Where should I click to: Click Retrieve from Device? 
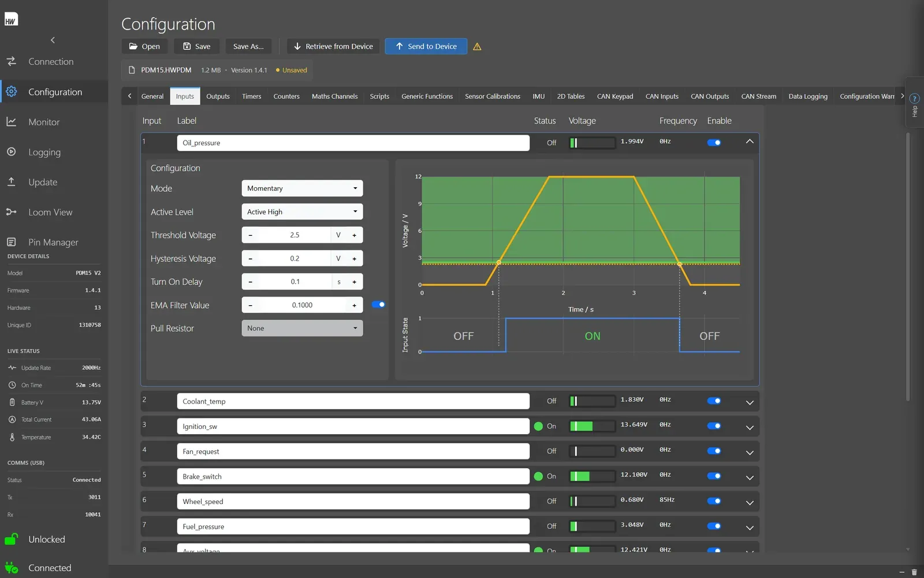pyautogui.click(x=333, y=46)
